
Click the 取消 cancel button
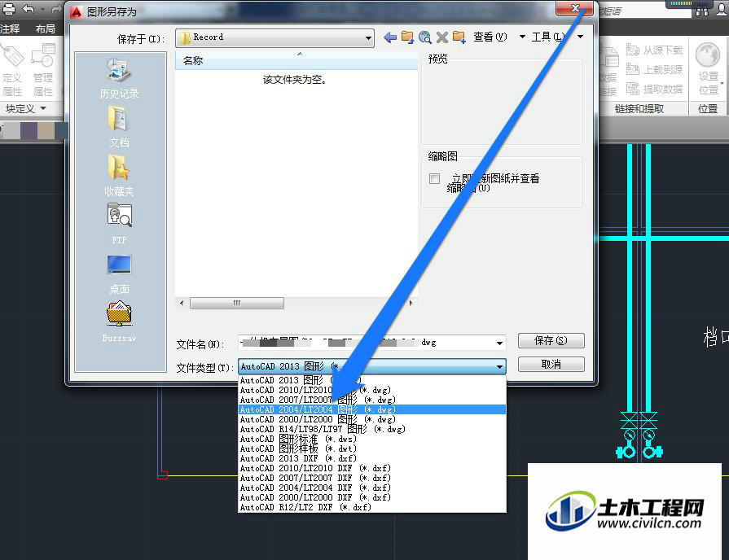551,365
